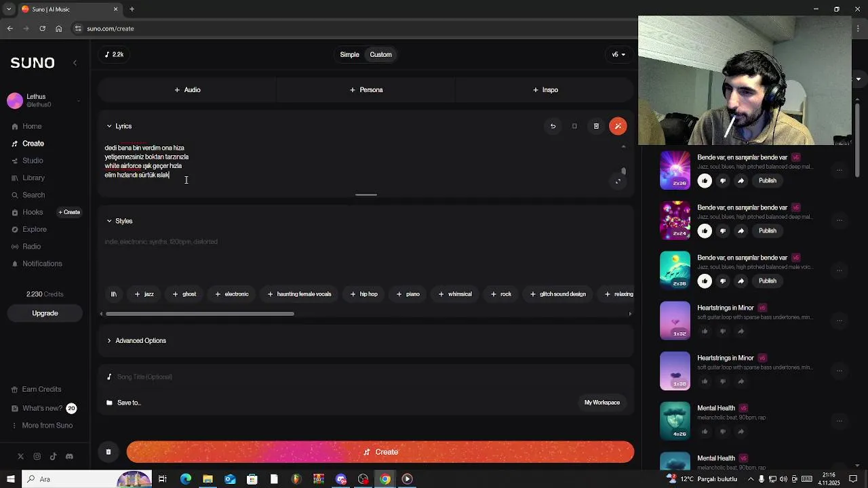Click the redo lyrics icon
The image size is (868, 488).
pyautogui.click(x=574, y=126)
